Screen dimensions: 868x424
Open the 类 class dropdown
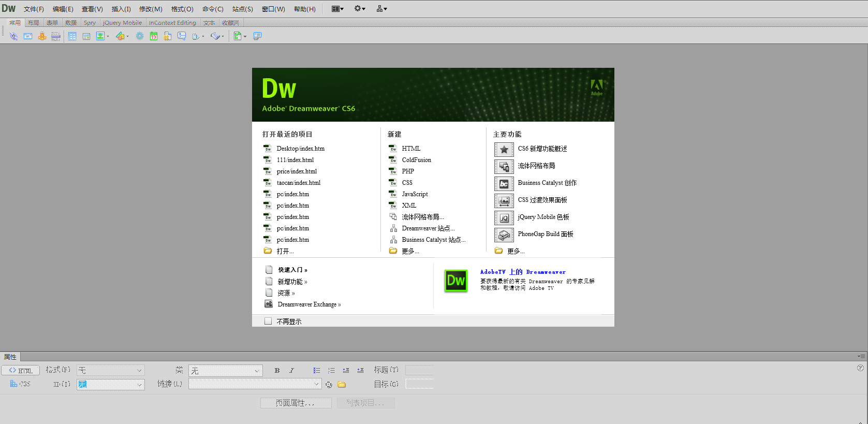[226, 370]
